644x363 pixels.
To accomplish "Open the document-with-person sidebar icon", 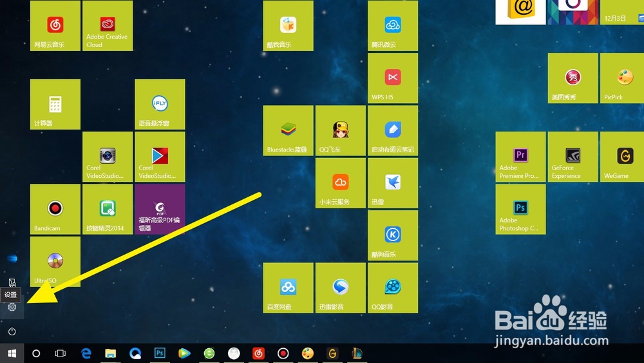I will tap(12, 282).
